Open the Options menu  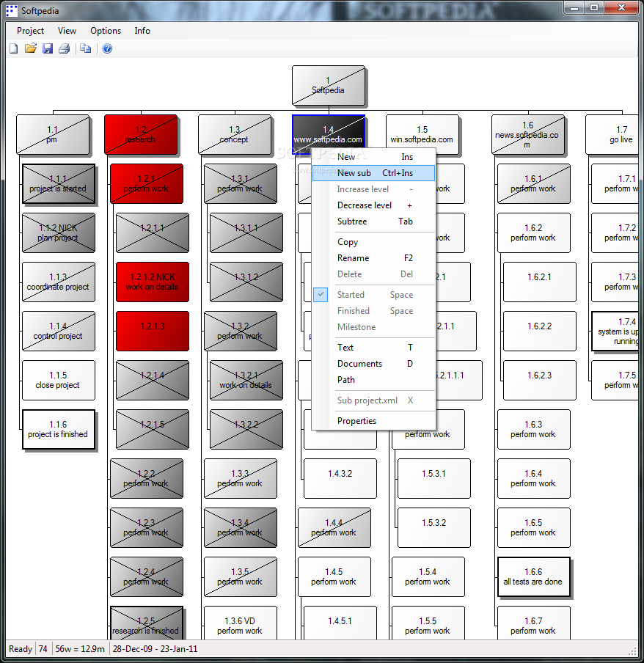[x=106, y=31]
